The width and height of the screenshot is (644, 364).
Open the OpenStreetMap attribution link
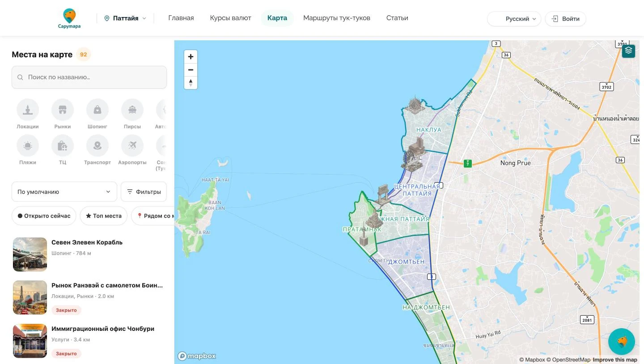point(568,360)
